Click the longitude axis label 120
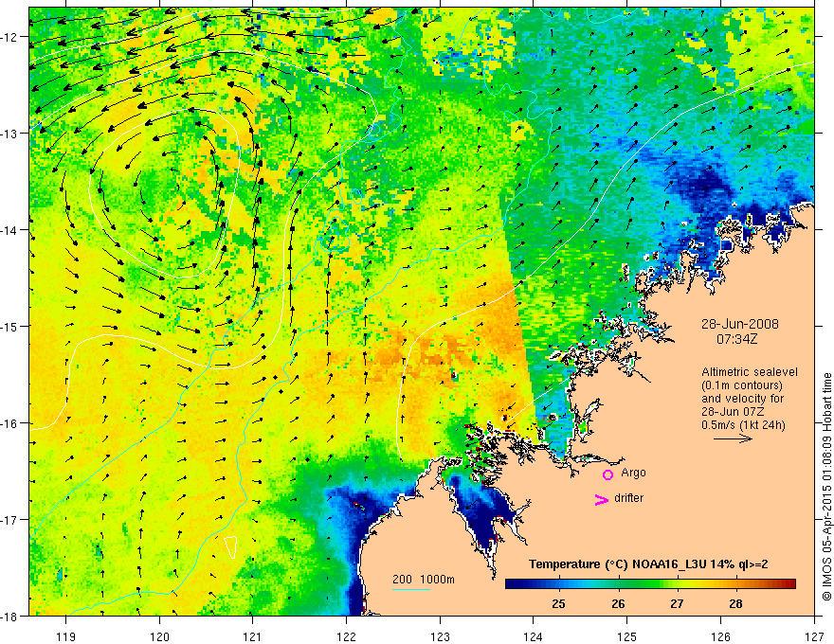Viewport: 834px width, 644px height. pos(159,636)
